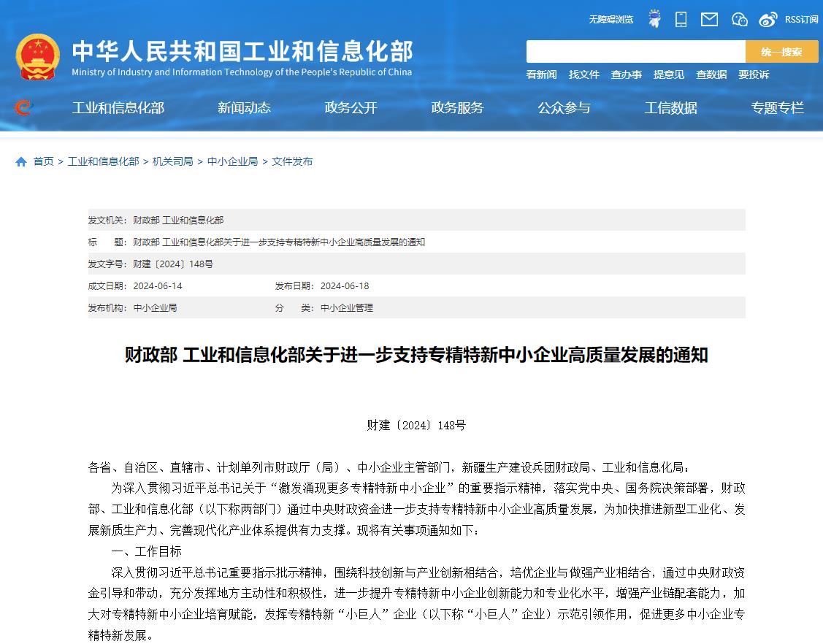Screen dimensions: 823x644
Task: Click 分类 value 中小企业管理
Action: pos(347,308)
